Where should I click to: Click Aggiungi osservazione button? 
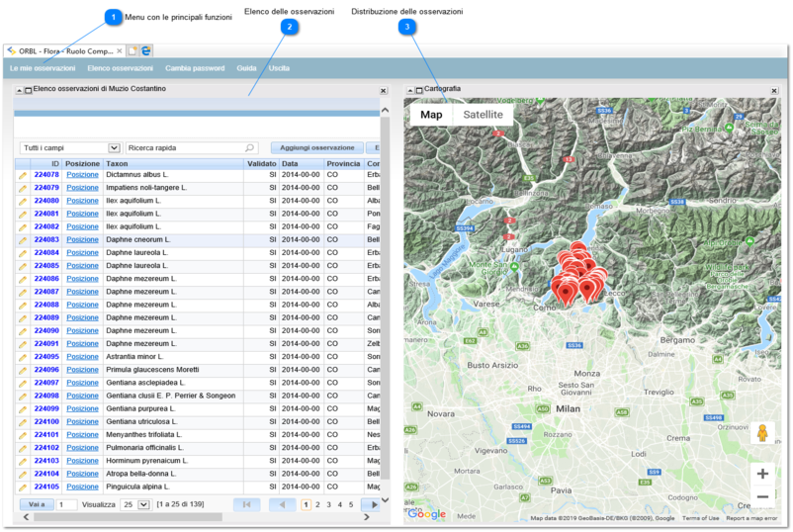317,147
